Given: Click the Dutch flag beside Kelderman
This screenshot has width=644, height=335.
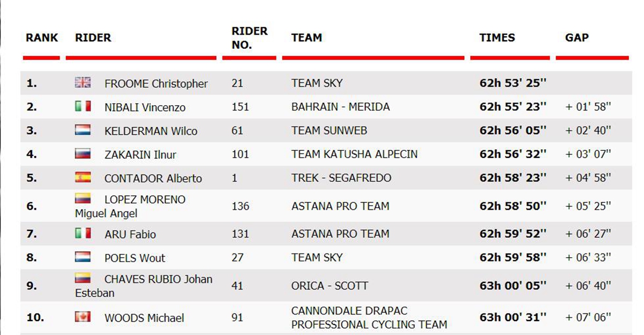Looking at the screenshot, I should 83,130.
